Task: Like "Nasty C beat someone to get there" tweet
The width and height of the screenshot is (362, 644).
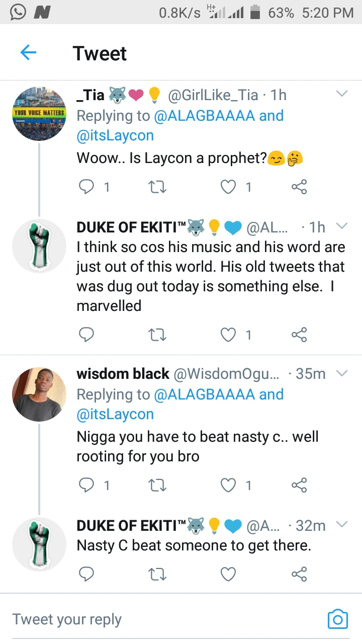Action: pos(229,574)
